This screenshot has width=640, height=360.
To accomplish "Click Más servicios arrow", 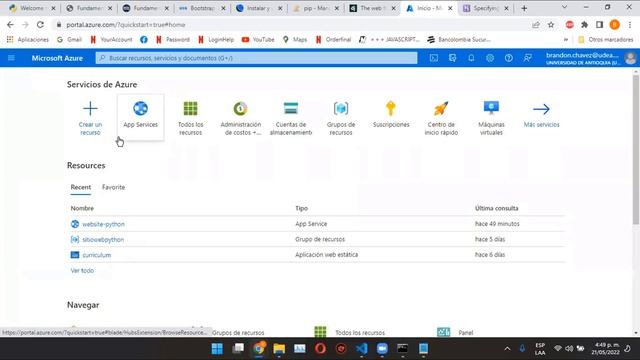I will (x=541, y=109).
